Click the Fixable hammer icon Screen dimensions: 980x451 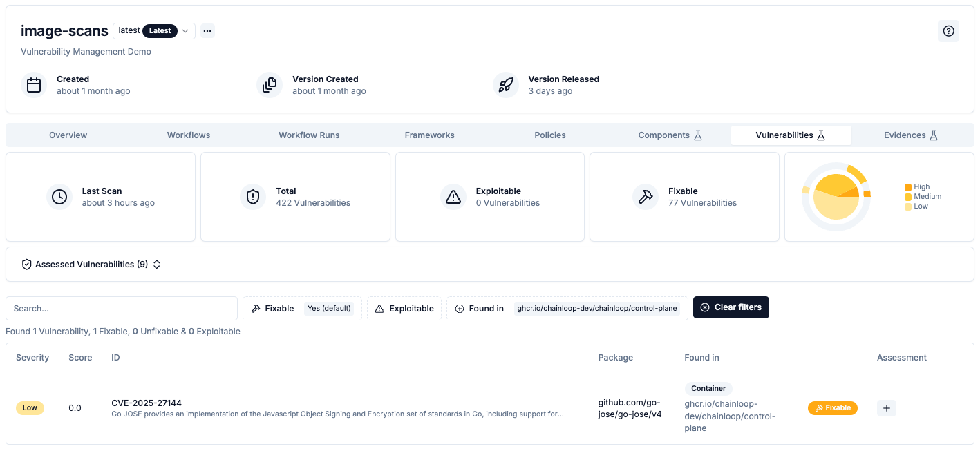tap(646, 197)
